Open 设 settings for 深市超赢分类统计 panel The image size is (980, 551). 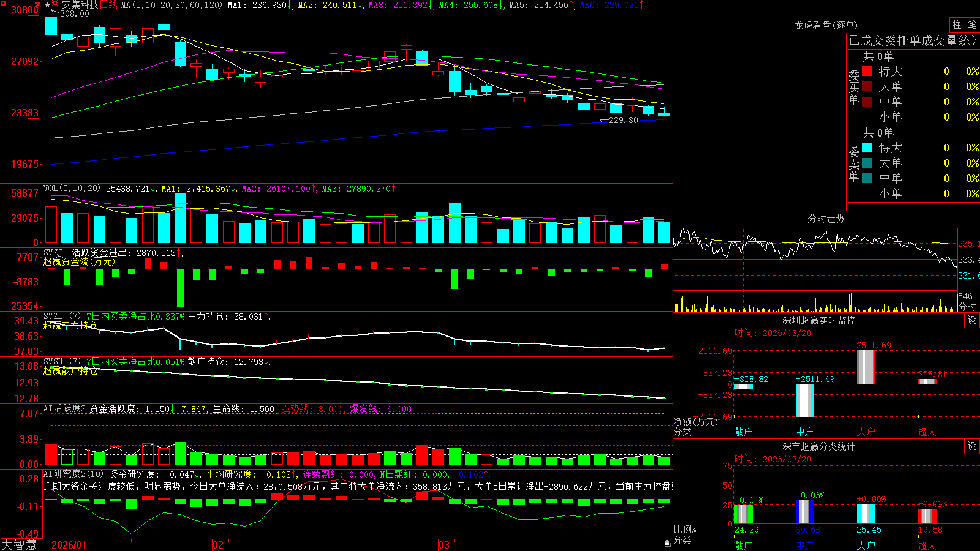[972, 446]
